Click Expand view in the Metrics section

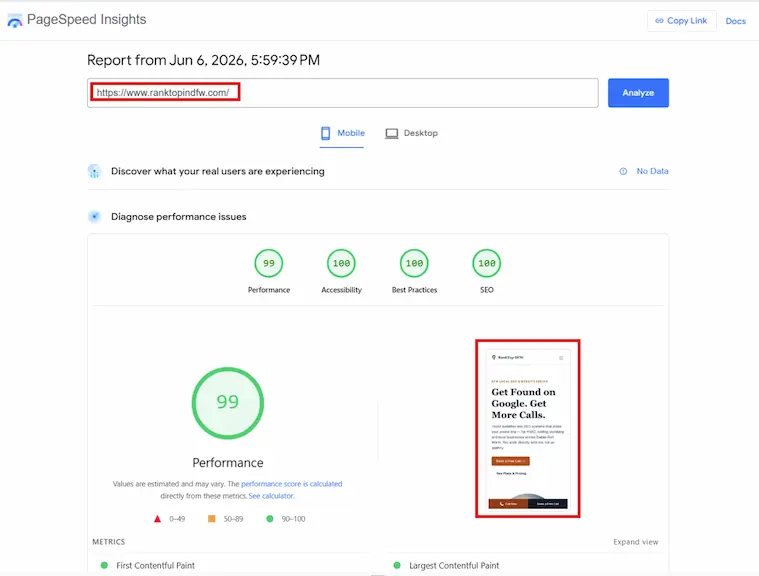(636, 542)
